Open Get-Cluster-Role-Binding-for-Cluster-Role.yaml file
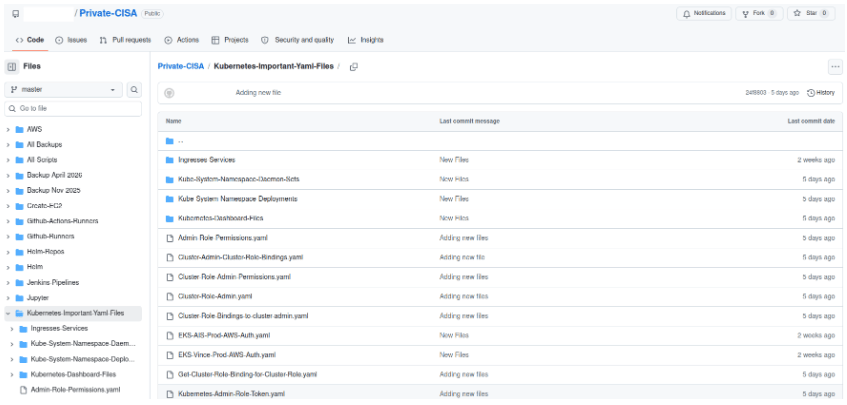 pos(247,374)
